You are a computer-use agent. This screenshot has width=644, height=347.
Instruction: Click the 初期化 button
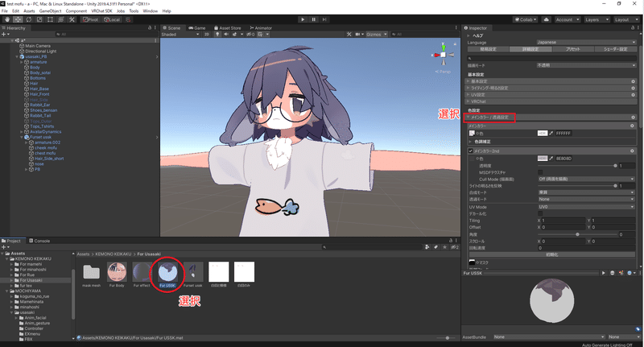pos(552,254)
